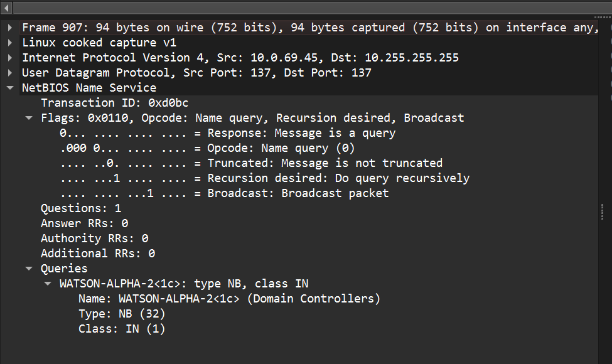Image resolution: width=612 pixels, height=364 pixels.
Task: Click the left scroll arrow of horizontal scrollbar
Action: (7, 7)
